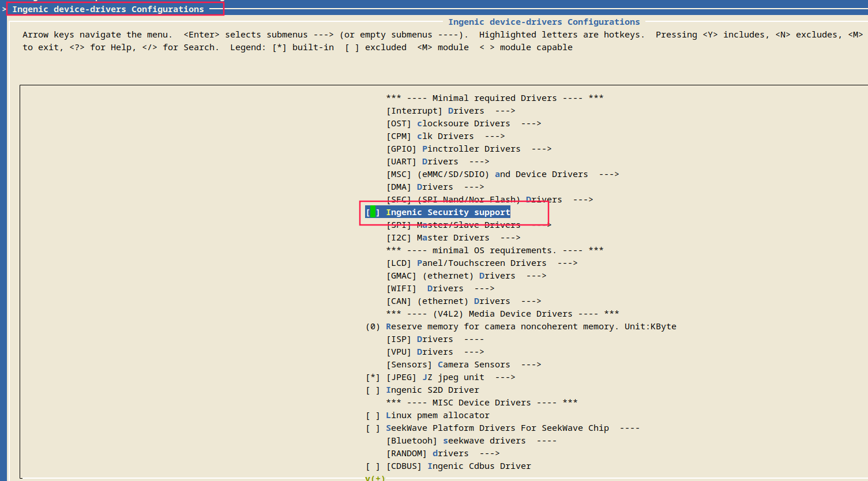The height and width of the screenshot is (481, 868).
Task: Open the [MSC] and Device Drivers arrow
Action: (609, 174)
